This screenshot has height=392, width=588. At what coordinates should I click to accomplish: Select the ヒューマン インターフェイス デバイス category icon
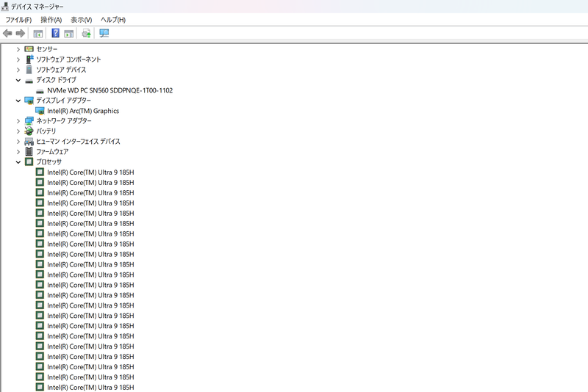29,142
